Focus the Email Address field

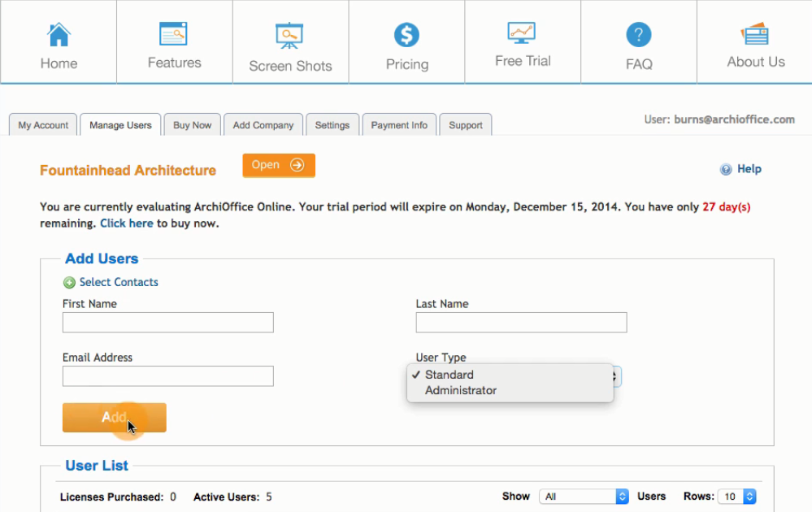[x=167, y=376]
